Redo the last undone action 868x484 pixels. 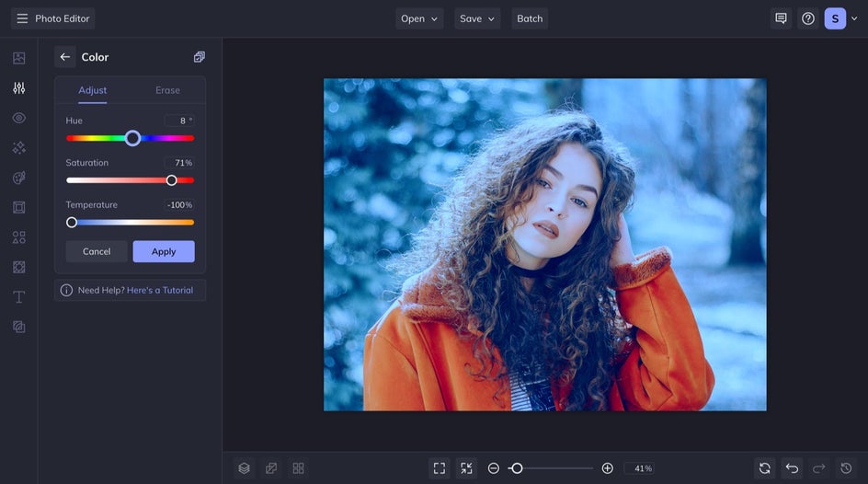click(819, 468)
